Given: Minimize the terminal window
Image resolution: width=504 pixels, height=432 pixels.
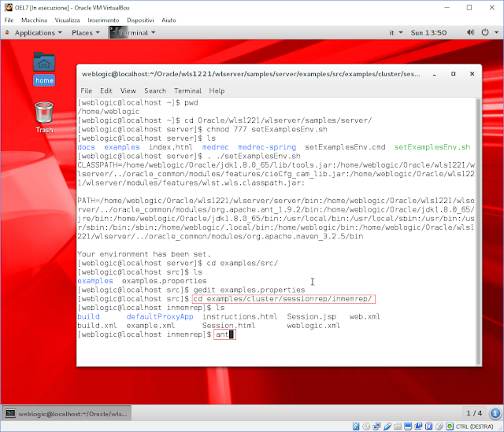Looking at the screenshot, I should pos(434,74).
